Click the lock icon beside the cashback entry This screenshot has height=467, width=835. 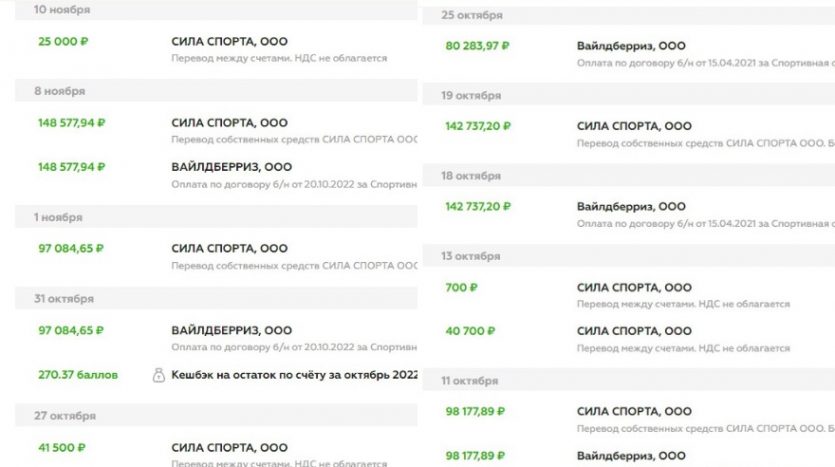158,375
